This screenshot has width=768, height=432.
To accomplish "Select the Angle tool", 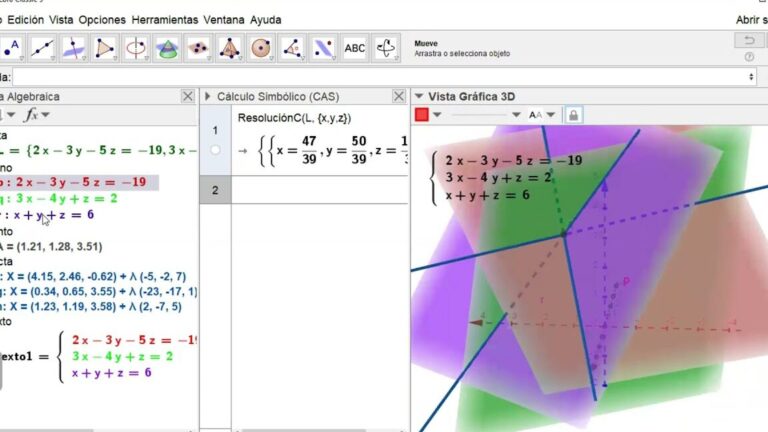I will [292, 48].
